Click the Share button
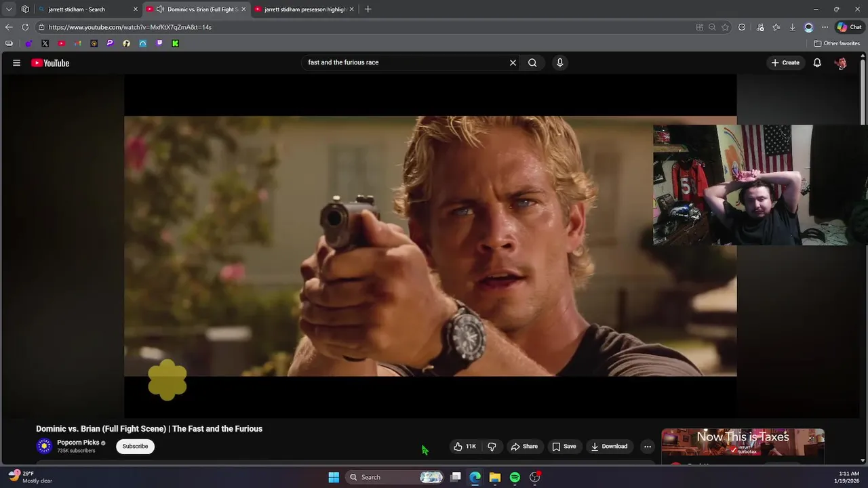This screenshot has height=488, width=868. (x=524, y=446)
